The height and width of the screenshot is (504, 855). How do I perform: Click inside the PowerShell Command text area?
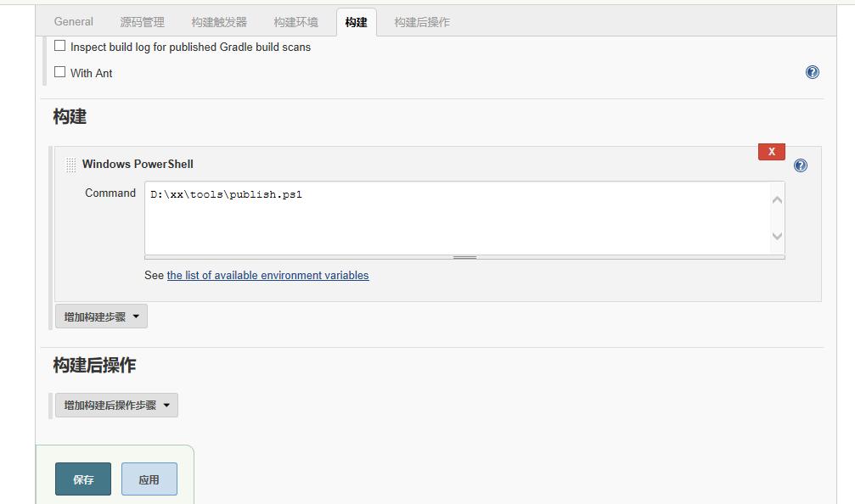point(458,217)
